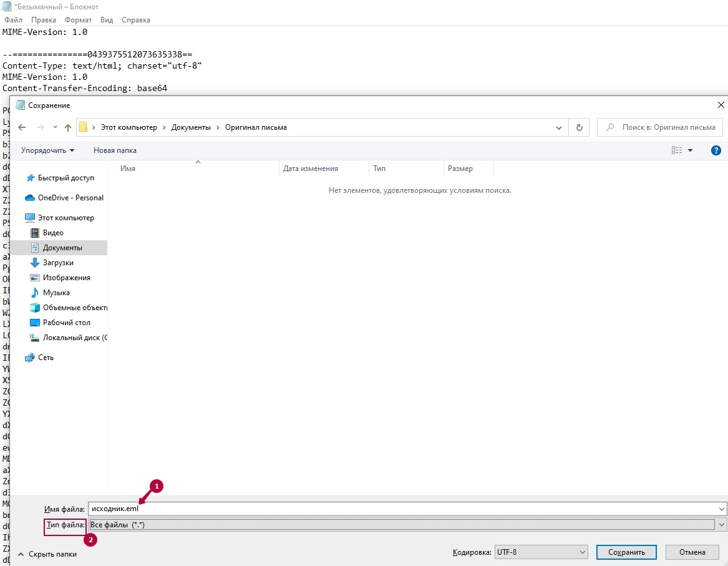
Task: Open the Кодировка UTF-8 dropdown
Action: tap(541, 552)
